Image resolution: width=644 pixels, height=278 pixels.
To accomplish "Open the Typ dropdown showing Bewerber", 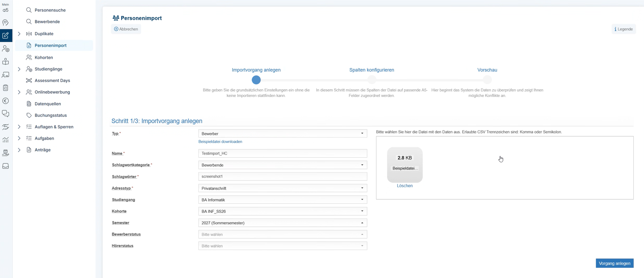I will pyautogui.click(x=282, y=134).
